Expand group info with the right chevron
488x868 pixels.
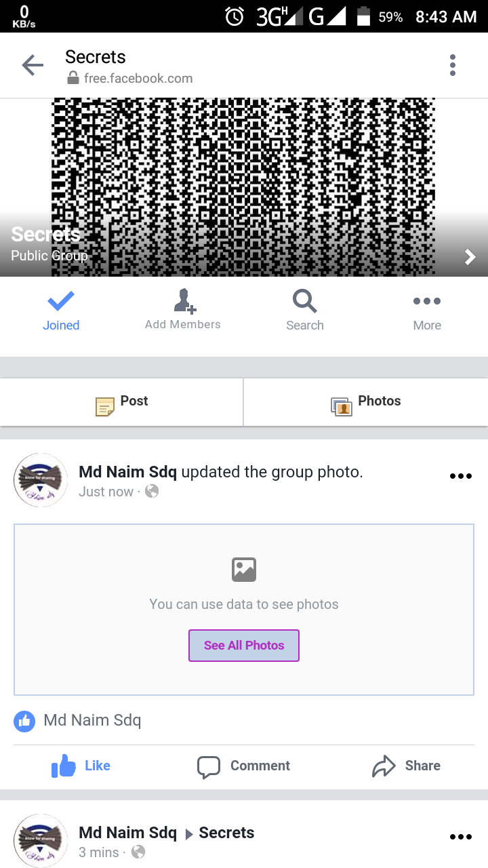tap(470, 257)
